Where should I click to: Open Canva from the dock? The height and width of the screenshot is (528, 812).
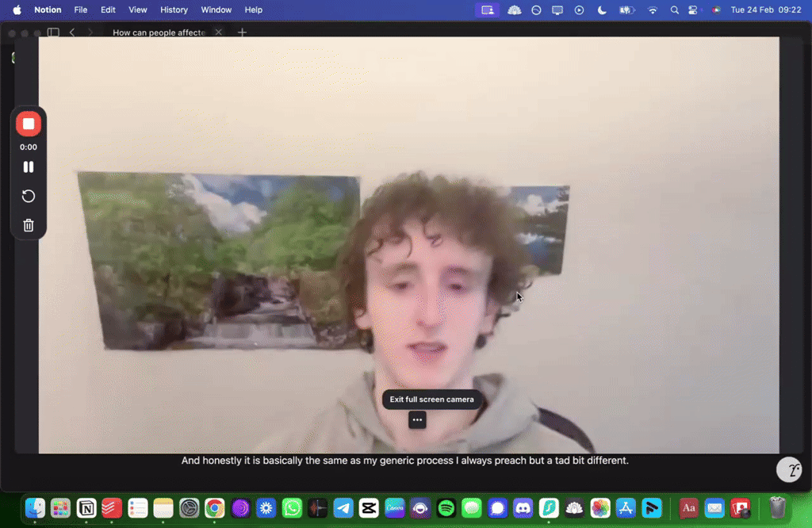395,508
